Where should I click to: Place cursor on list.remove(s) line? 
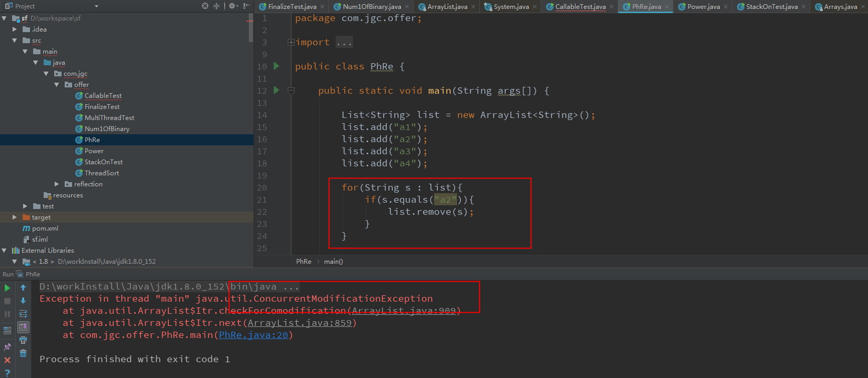pos(430,212)
